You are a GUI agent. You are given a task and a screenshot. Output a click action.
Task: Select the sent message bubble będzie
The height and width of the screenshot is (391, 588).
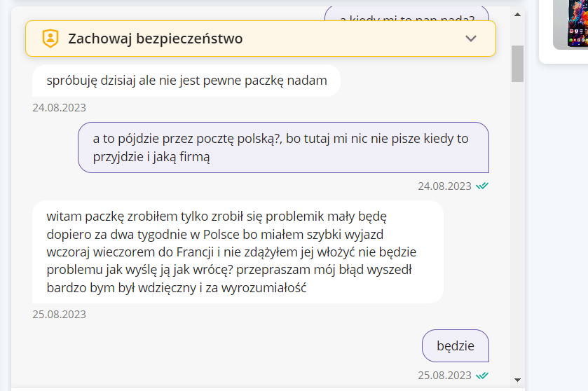[456, 345]
